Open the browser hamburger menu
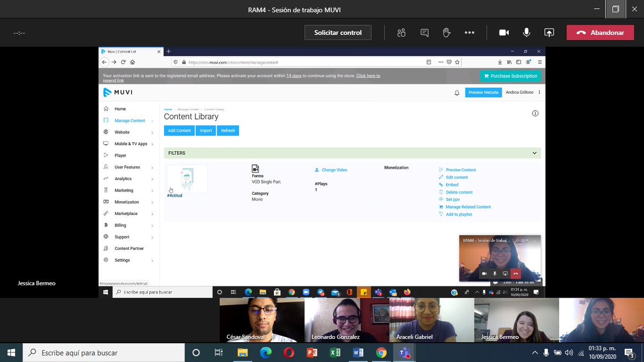 pos(540,62)
